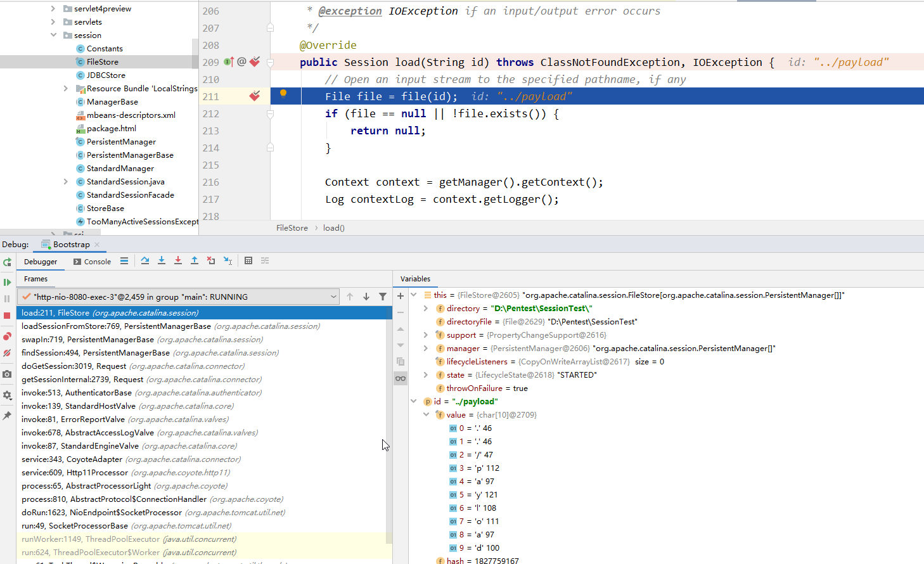The height and width of the screenshot is (564, 924).
Task: View all breakpoints
Action: click(7, 336)
